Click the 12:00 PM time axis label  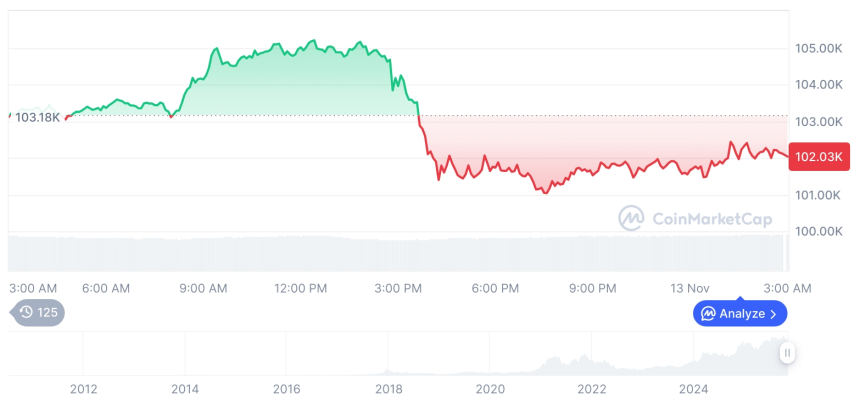coord(300,288)
